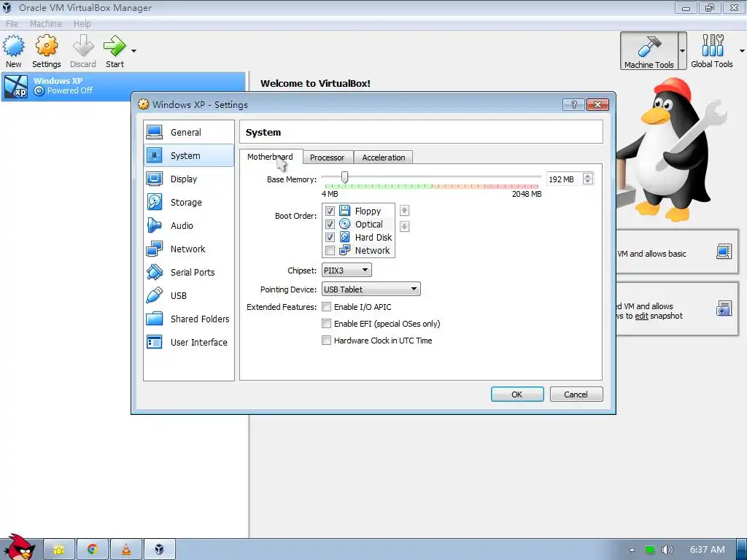Image resolution: width=747 pixels, height=560 pixels.
Task: Start the VM with the green arrow
Action: pyautogui.click(x=115, y=46)
